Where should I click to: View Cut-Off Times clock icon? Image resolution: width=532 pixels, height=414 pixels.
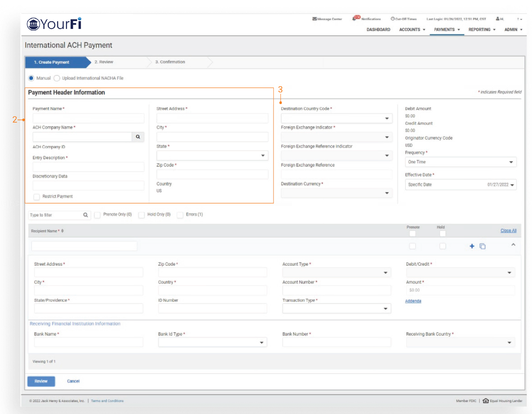tap(393, 19)
